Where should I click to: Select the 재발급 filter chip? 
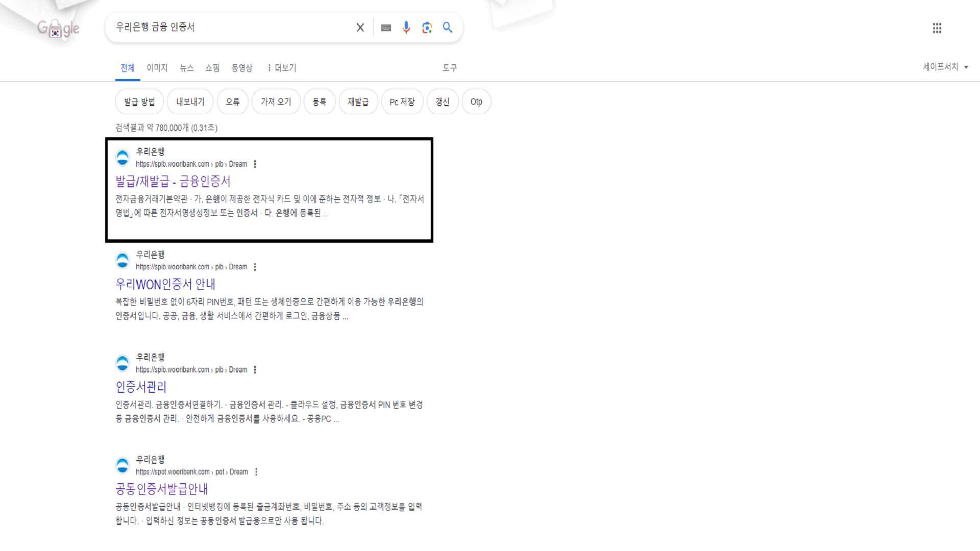click(x=358, y=102)
